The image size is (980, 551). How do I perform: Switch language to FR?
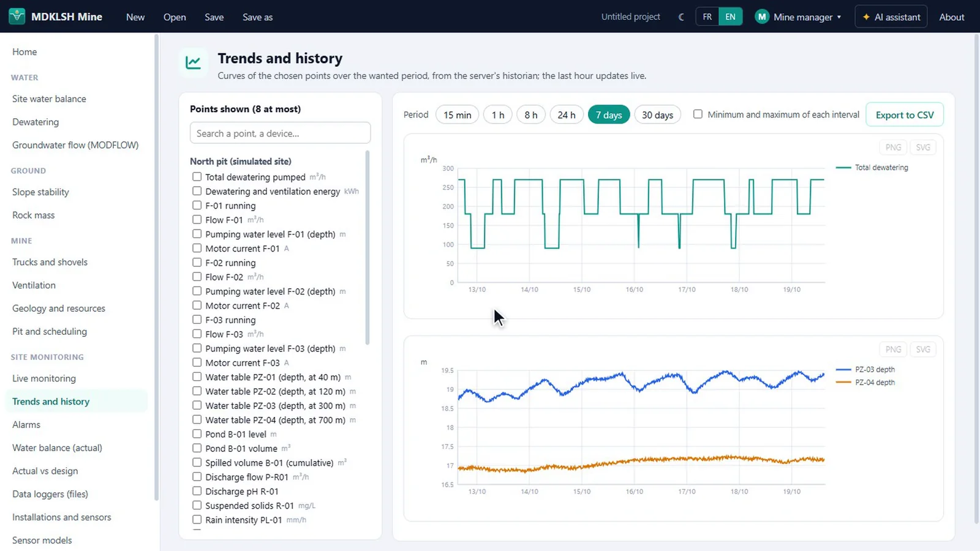coord(707,17)
